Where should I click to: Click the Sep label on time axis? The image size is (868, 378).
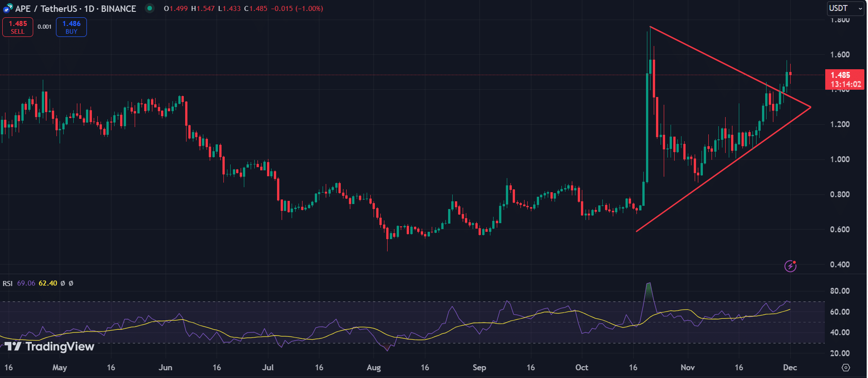[x=479, y=368]
